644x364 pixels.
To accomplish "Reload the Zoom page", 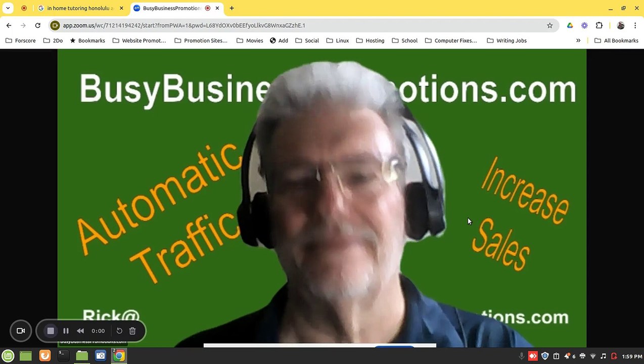I will pyautogui.click(x=37, y=25).
